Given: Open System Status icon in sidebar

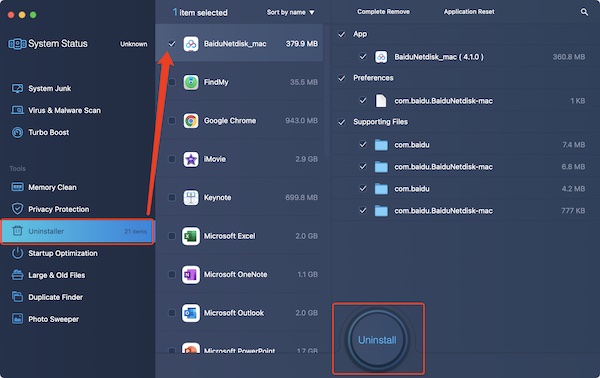Looking at the screenshot, I should point(17,44).
